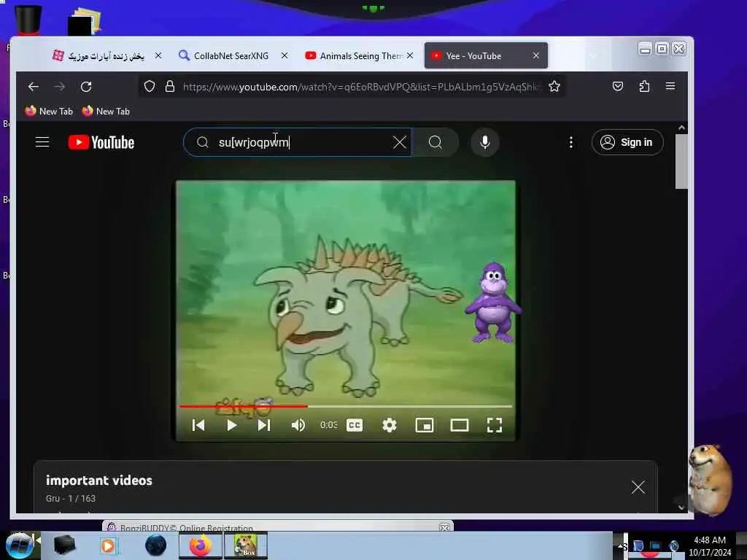Viewport: 747px width, 560px height.
Task: Open player settings gear
Action: [390, 425]
